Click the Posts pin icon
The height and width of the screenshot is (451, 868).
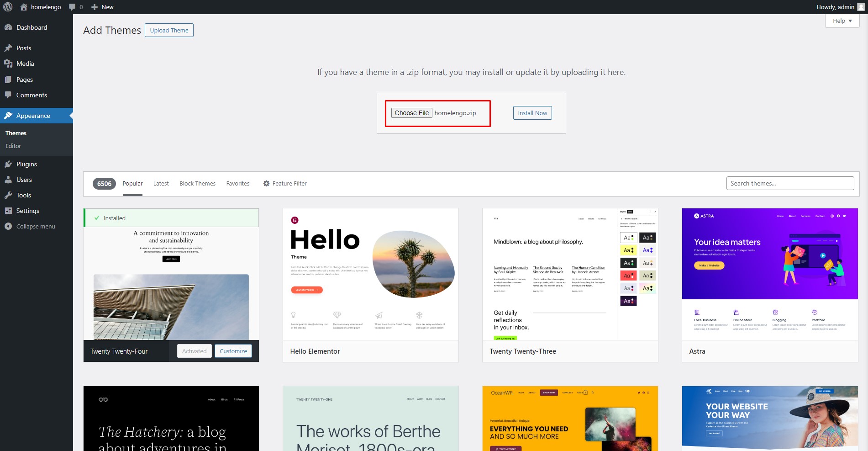[8, 48]
